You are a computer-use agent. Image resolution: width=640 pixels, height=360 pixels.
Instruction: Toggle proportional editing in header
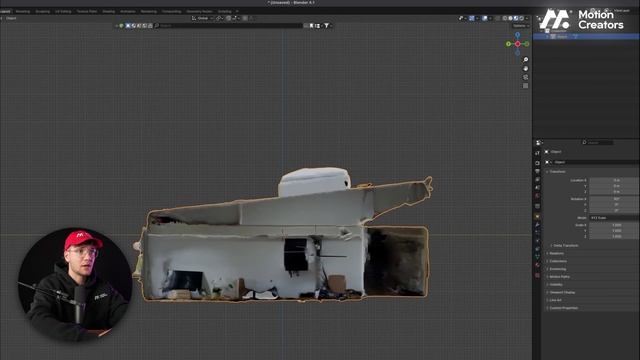point(245,18)
